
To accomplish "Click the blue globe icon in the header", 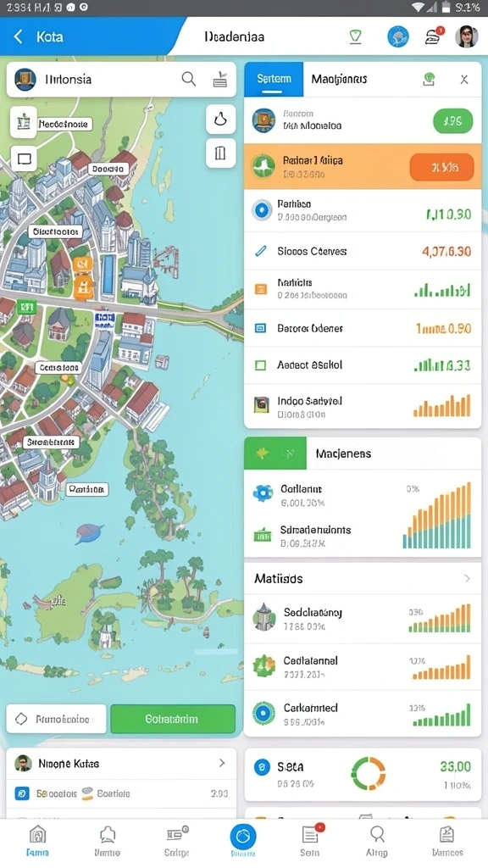I will point(398,37).
